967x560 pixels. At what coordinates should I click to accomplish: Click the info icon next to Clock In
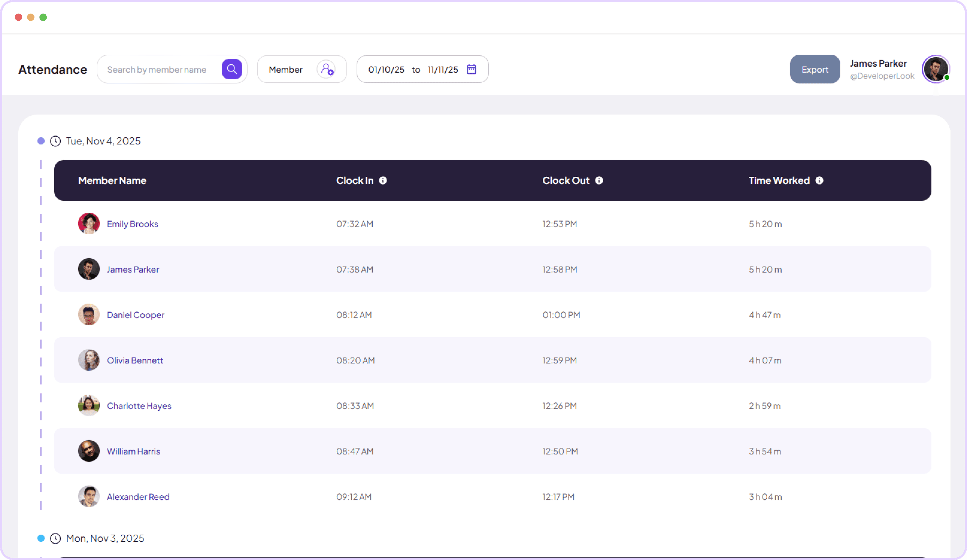pyautogui.click(x=383, y=180)
